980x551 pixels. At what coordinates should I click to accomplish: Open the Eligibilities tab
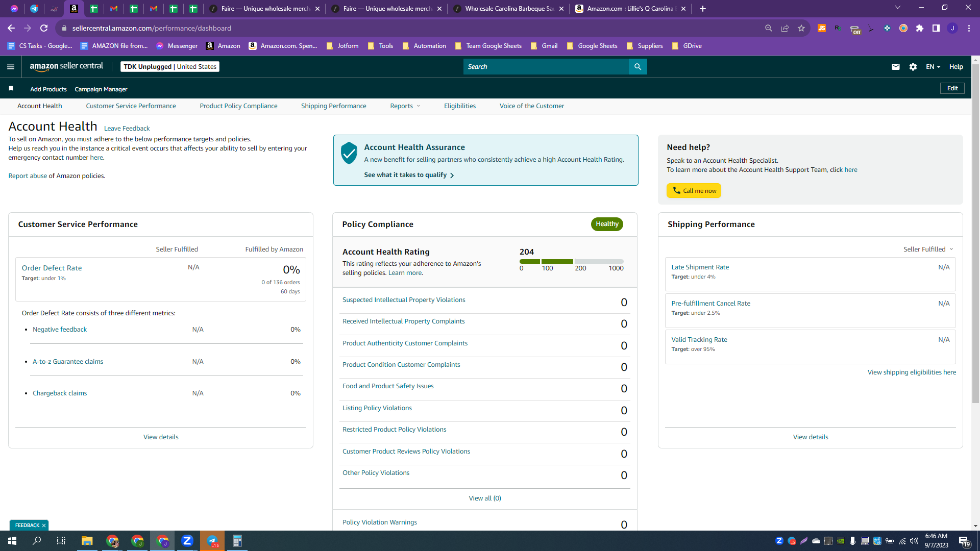click(x=460, y=106)
